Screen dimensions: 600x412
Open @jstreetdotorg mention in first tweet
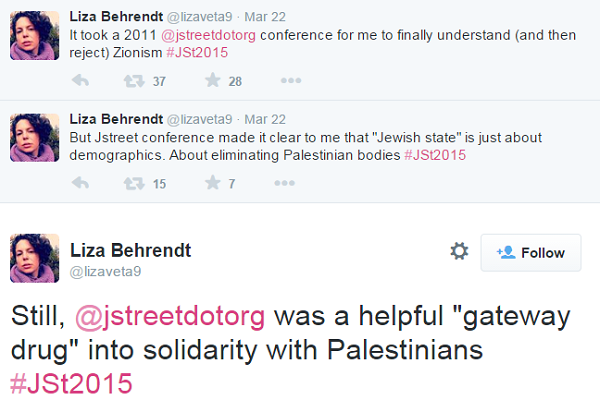tap(209, 35)
